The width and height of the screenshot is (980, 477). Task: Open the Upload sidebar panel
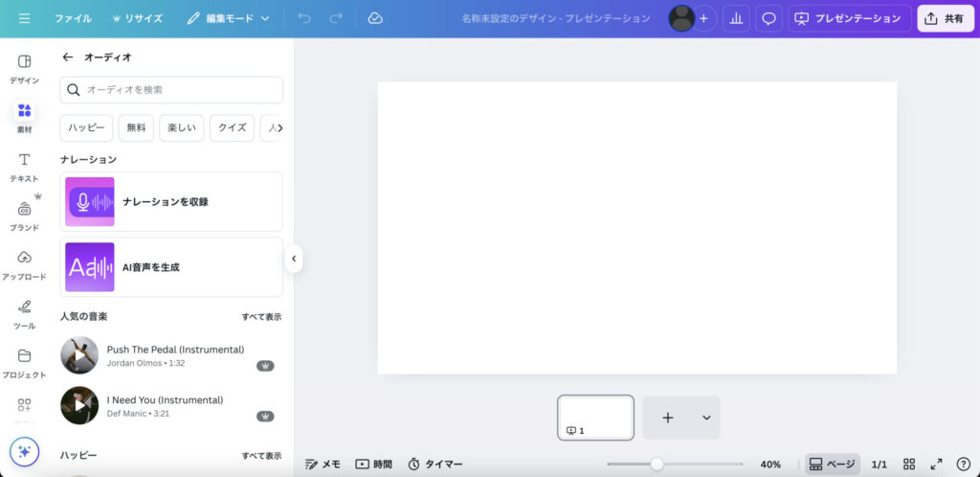point(24,263)
